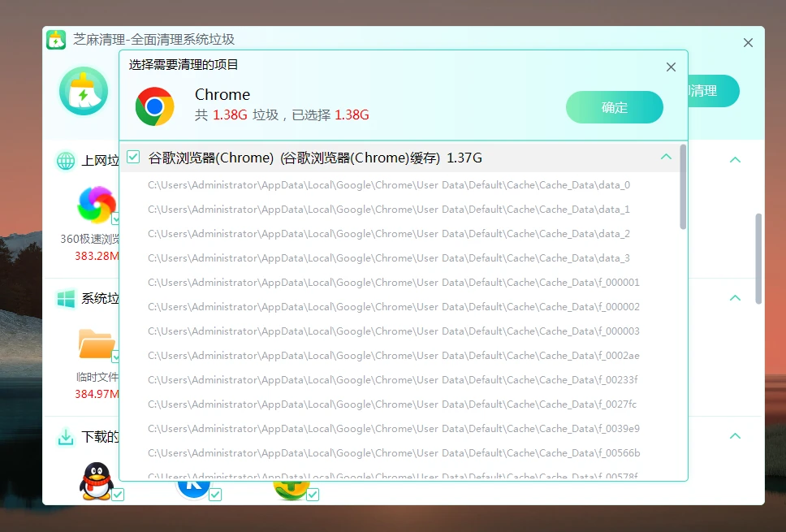
Task: Click the Windows logo icon beside 系统垃圾
Action: [66, 298]
